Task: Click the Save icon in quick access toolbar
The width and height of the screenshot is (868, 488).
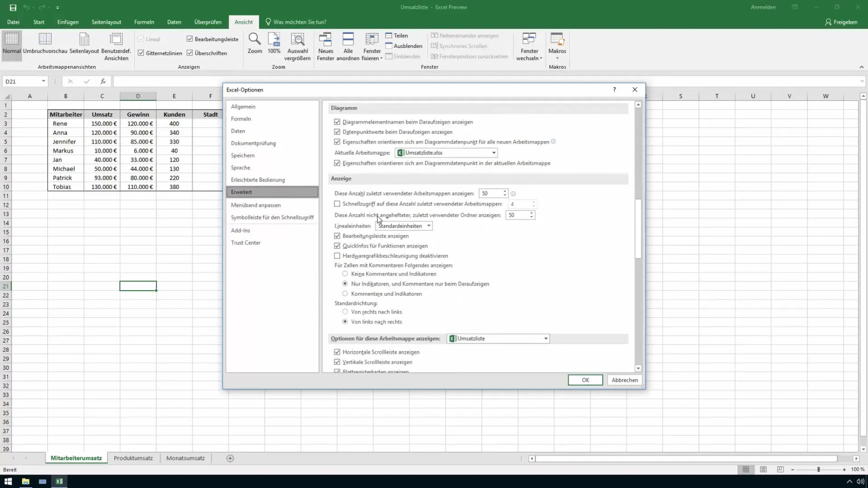Action: (x=13, y=7)
